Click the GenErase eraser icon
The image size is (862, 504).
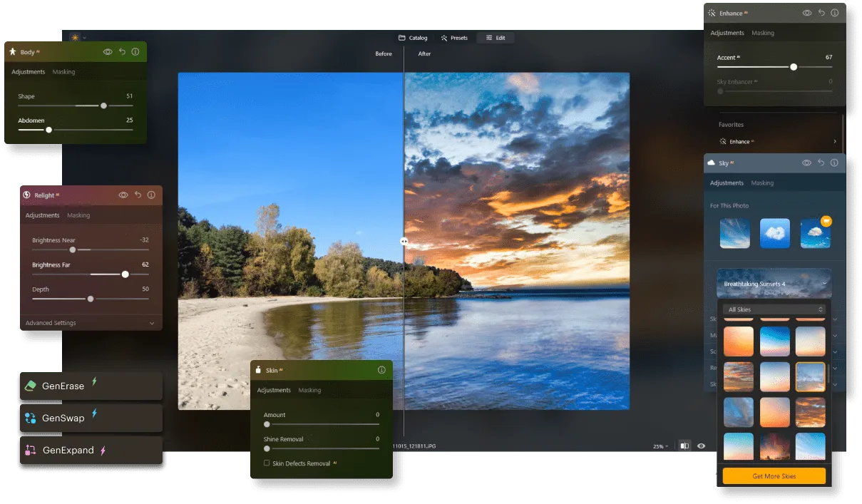(x=30, y=386)
